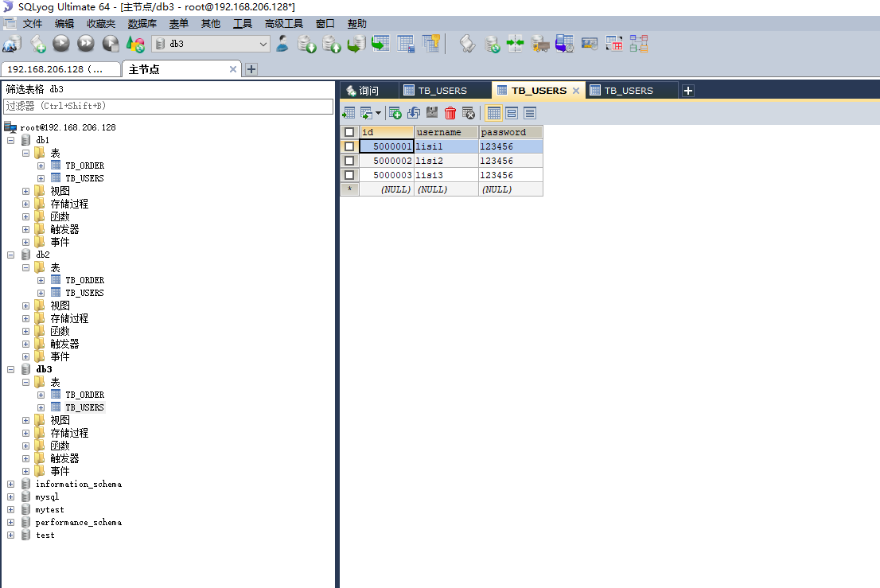Switch to form view mode

[x=512, y=113]
